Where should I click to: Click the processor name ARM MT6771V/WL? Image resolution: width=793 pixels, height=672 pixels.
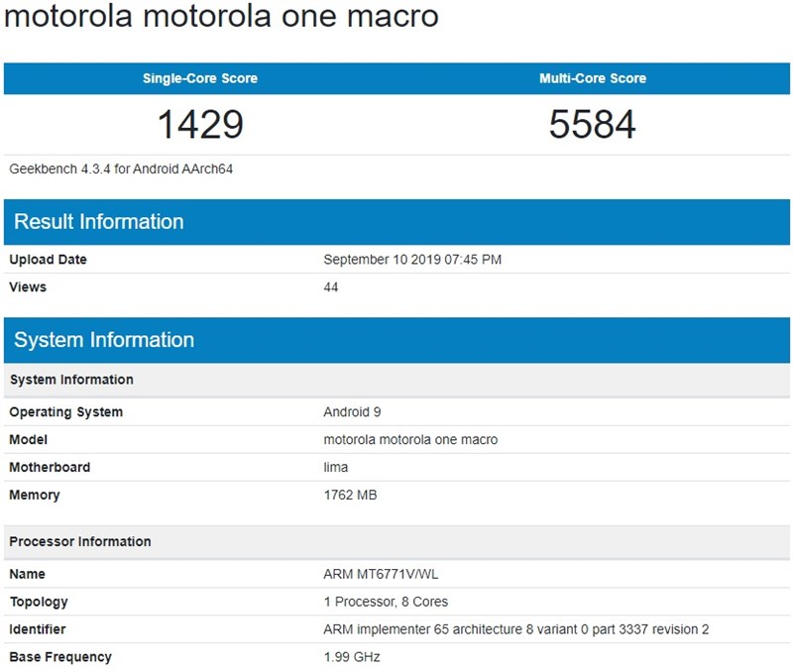point(381,575)
